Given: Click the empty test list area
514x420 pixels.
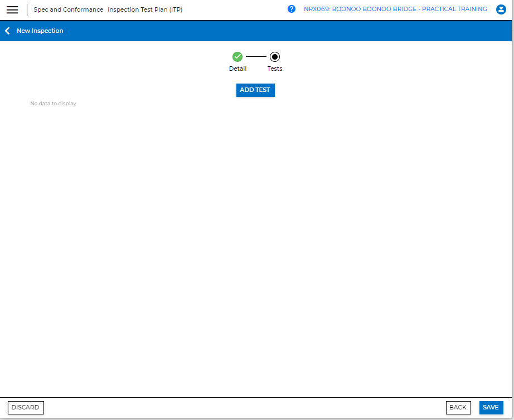Looking at the screenshot, I should (x=256, y=234).
